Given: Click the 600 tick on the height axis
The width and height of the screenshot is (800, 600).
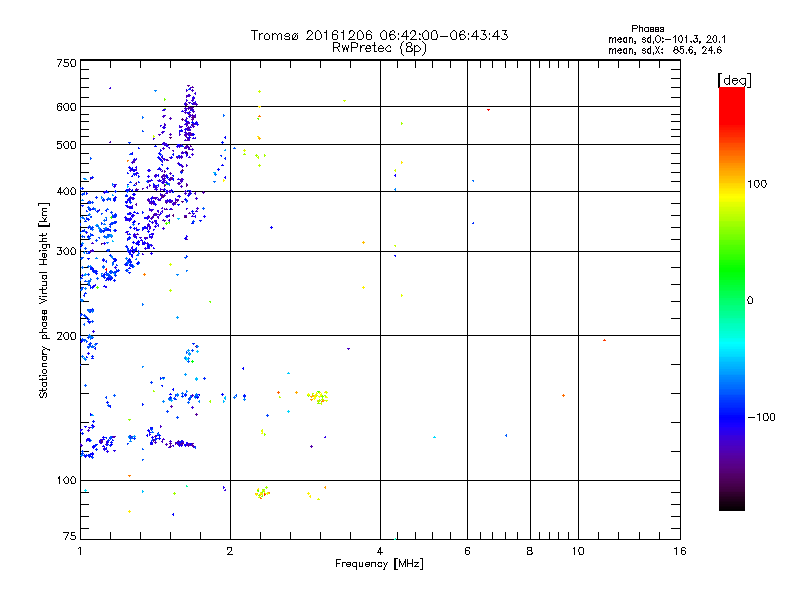Looking at the screenshot, I should [x=66, y=107].
